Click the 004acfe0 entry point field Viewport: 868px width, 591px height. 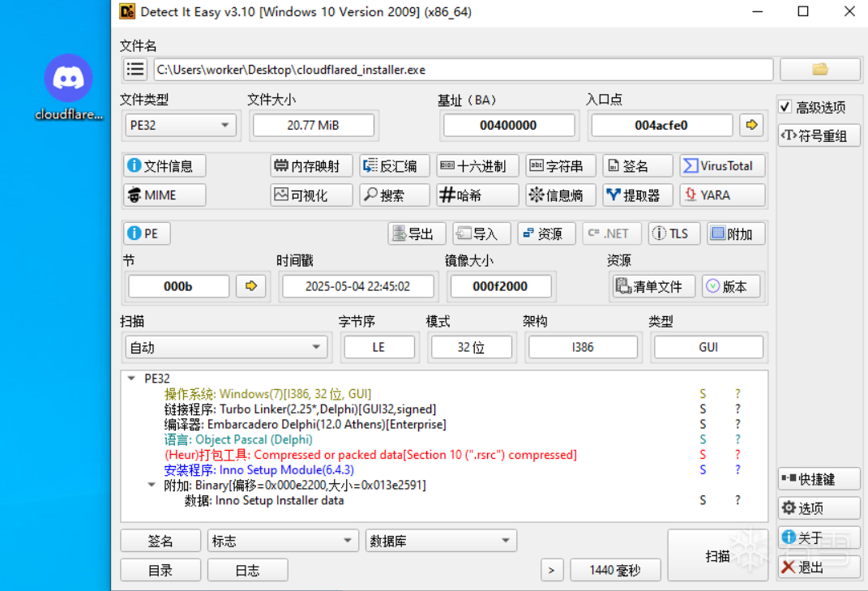pyautogui.click(x=661, y=125)
